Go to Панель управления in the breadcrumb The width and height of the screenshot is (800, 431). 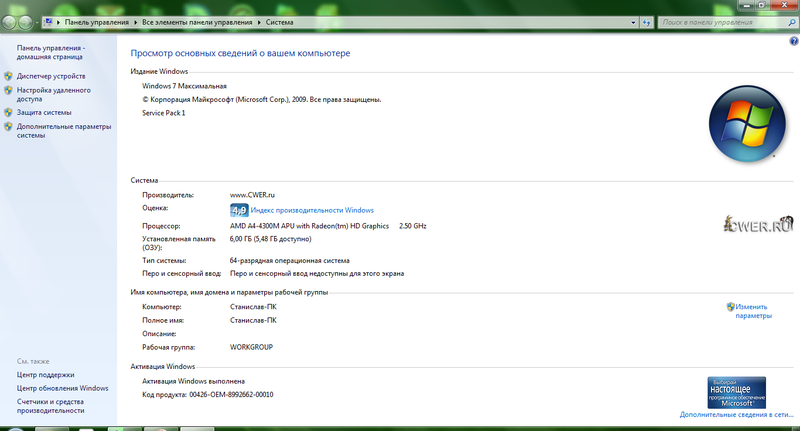coord(98,21)
